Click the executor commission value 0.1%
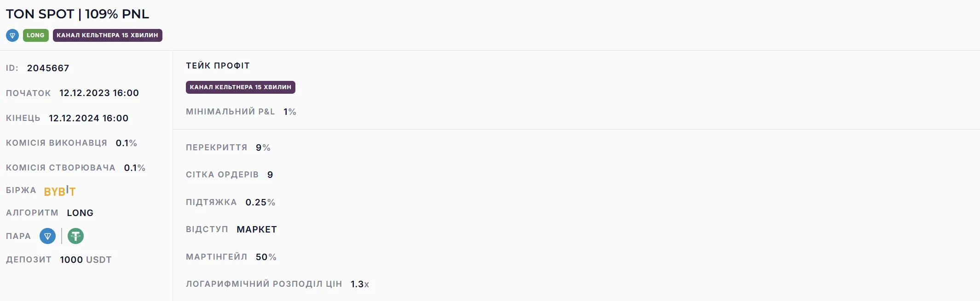The height and width of the screenshot is (301, 980). pyautogui.click(x=126, y=143)
